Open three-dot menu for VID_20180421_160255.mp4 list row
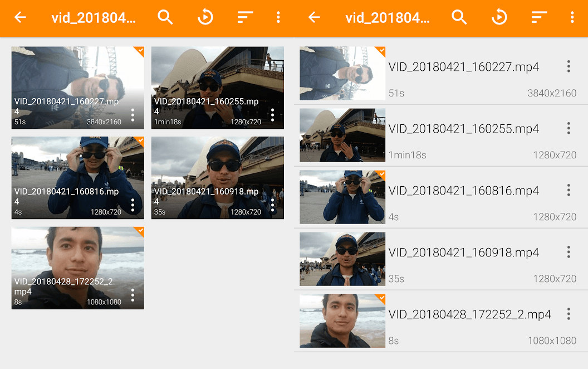Viewport: 588px width, 369px height. point(569,129)
